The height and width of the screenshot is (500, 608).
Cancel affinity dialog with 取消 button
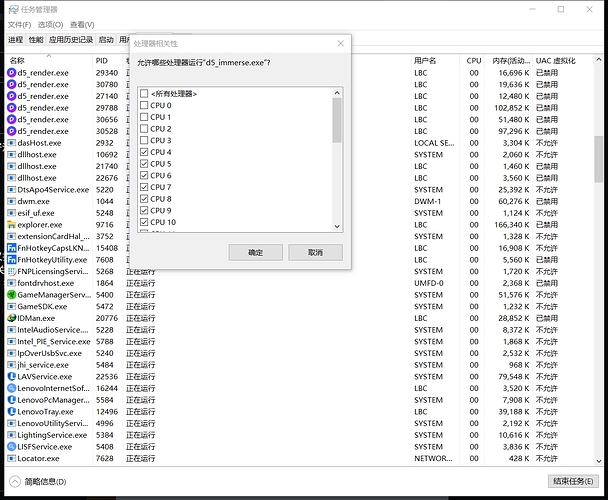315,253
